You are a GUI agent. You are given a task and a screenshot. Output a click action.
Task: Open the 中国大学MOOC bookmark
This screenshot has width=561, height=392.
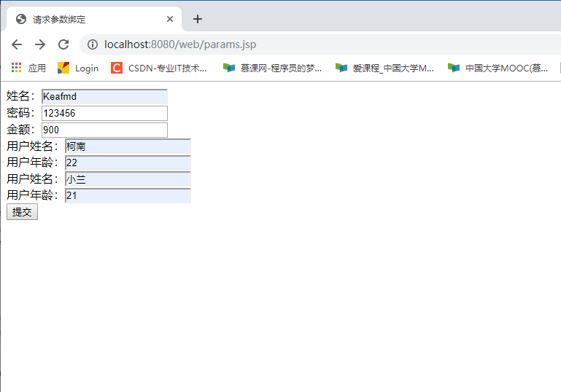point(498,68)
